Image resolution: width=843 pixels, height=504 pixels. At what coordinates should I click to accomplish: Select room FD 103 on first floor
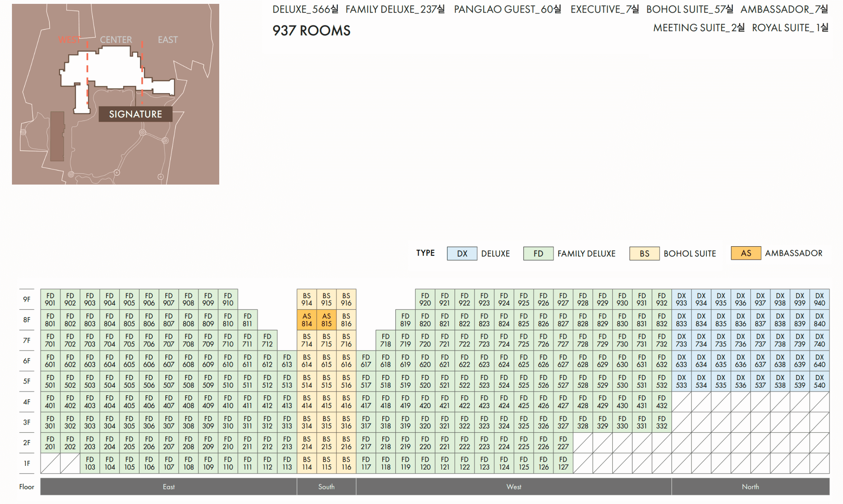(90, 463)
